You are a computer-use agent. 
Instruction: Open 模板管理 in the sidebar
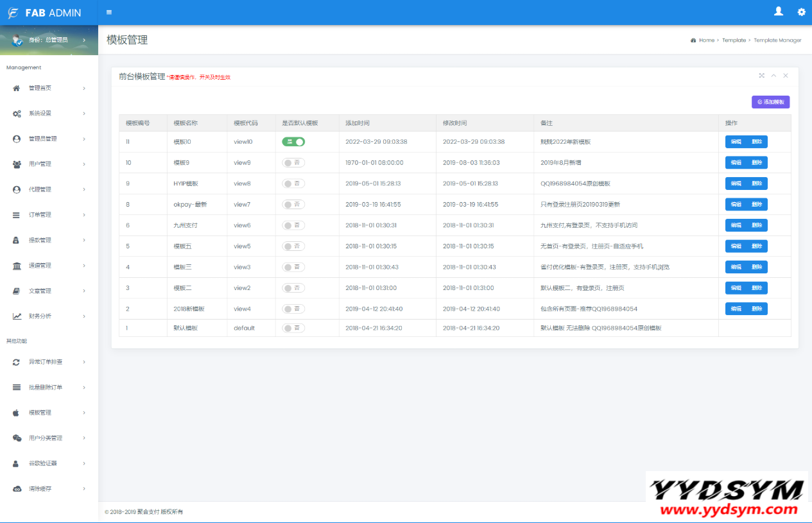(40, 413)
